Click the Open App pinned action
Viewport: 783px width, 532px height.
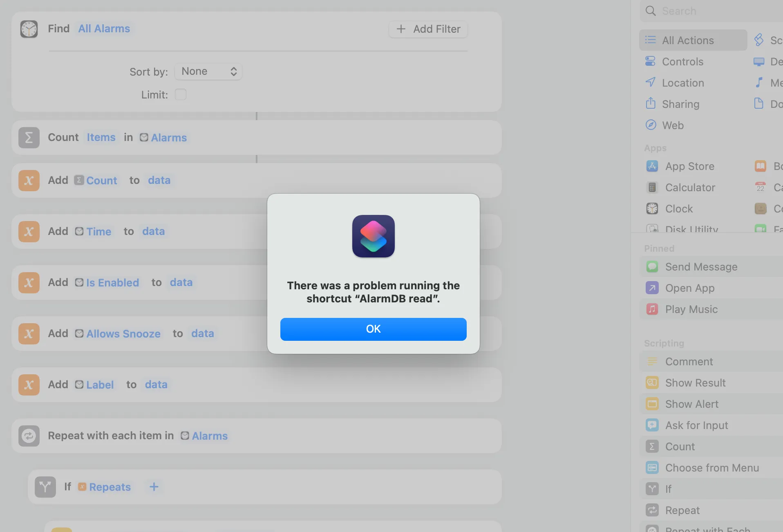tap(711, 288)
